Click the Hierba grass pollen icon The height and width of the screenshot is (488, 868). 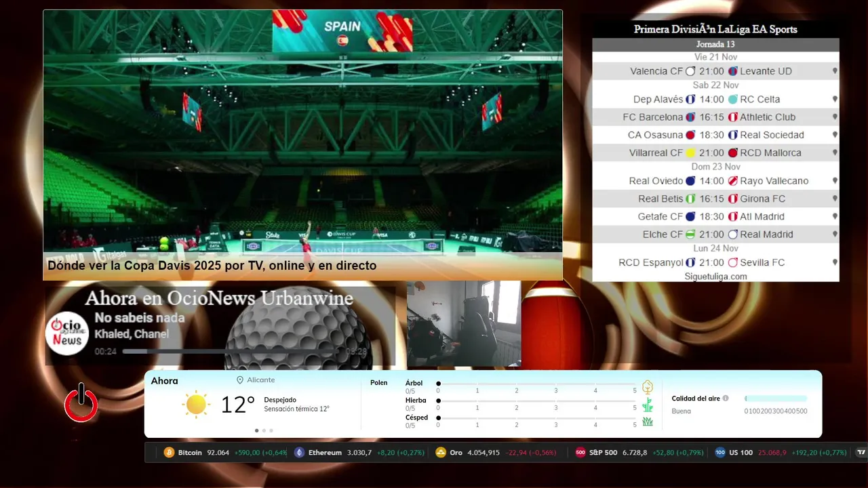tap(648, 405)
